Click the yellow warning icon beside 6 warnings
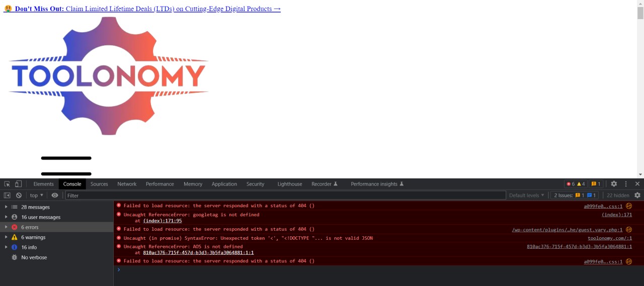The image size is (644, 286). [x=15, y=237]
